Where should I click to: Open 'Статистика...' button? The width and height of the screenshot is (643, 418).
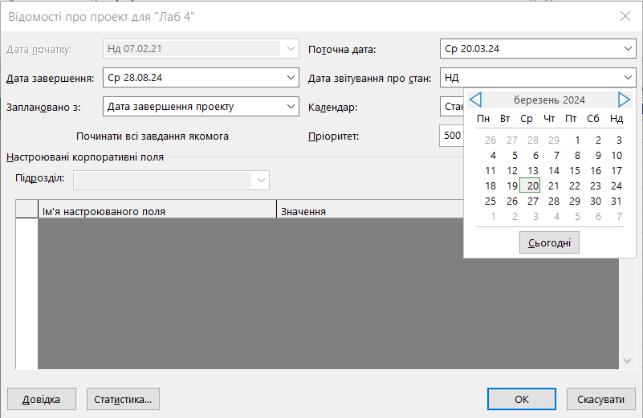click(123, 399)
